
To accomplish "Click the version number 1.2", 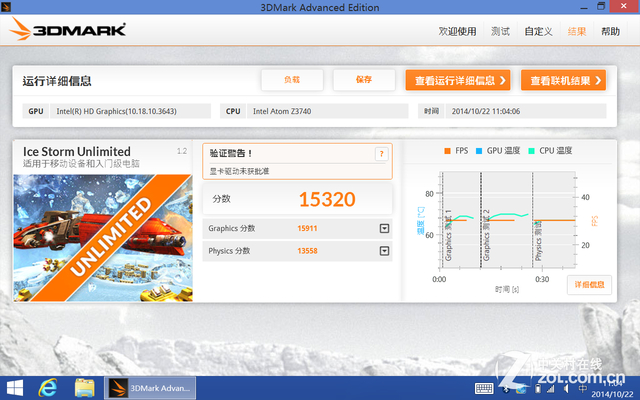I will [182, 151].
